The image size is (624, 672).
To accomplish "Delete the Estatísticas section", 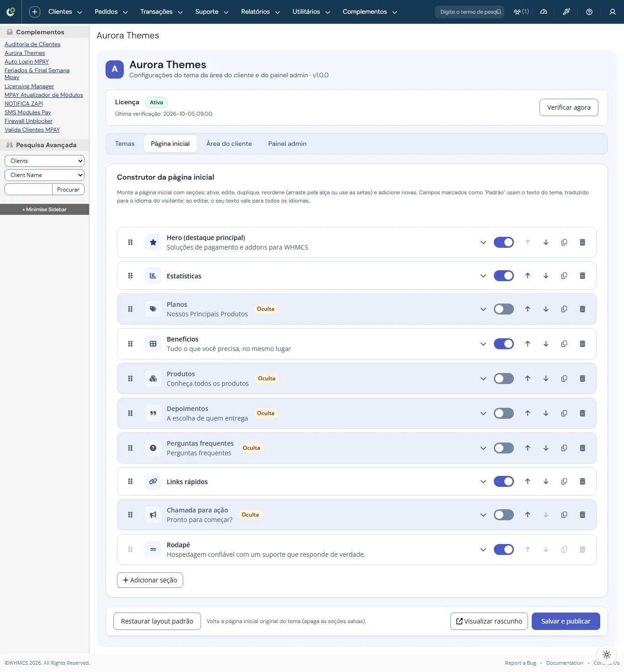I will click(582, 276).
